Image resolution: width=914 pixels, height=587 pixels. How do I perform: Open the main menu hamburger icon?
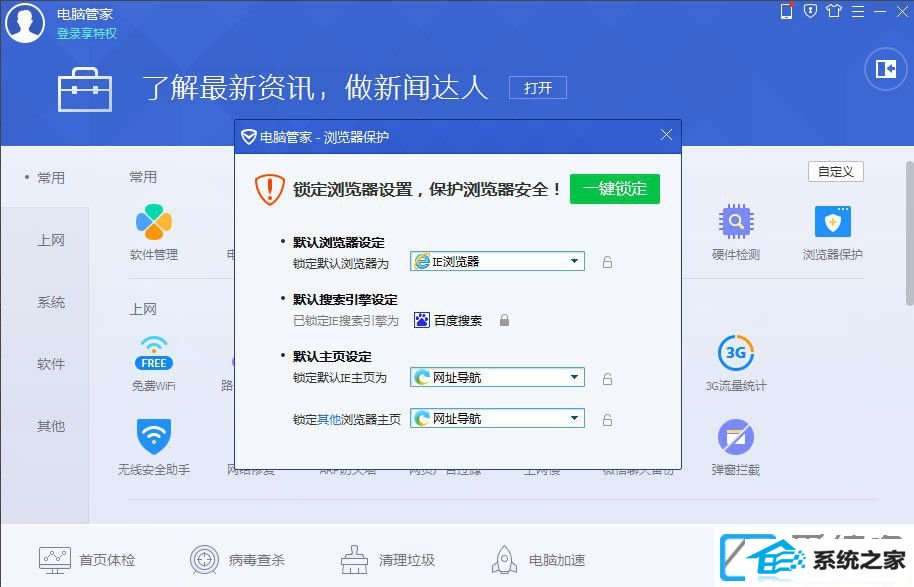click(857, 11)
